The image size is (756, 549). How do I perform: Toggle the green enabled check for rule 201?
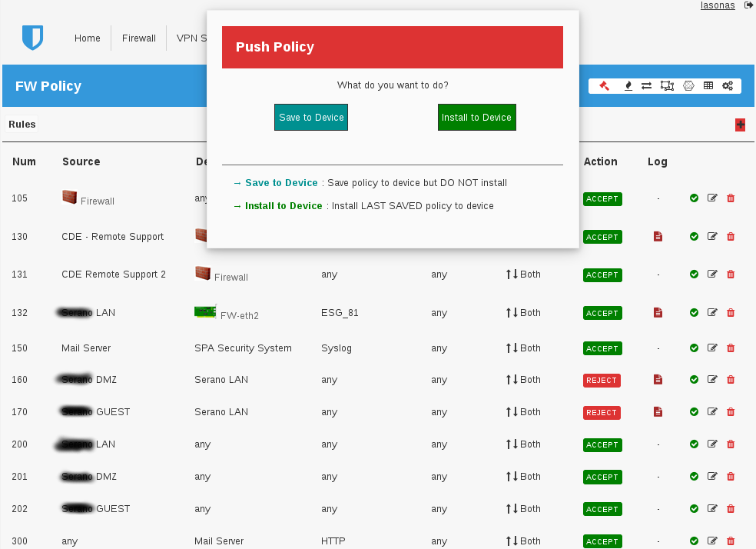694,477
